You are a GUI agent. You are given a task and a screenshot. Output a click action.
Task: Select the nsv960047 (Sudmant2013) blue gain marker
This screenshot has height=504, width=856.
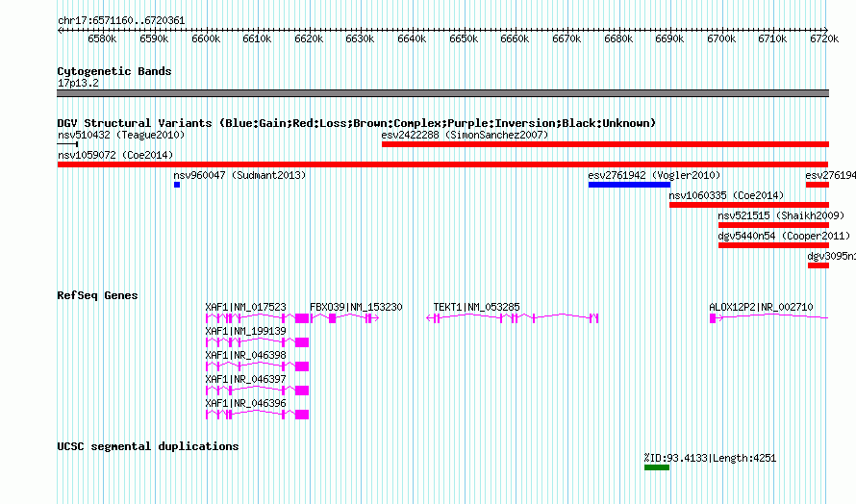177,185
